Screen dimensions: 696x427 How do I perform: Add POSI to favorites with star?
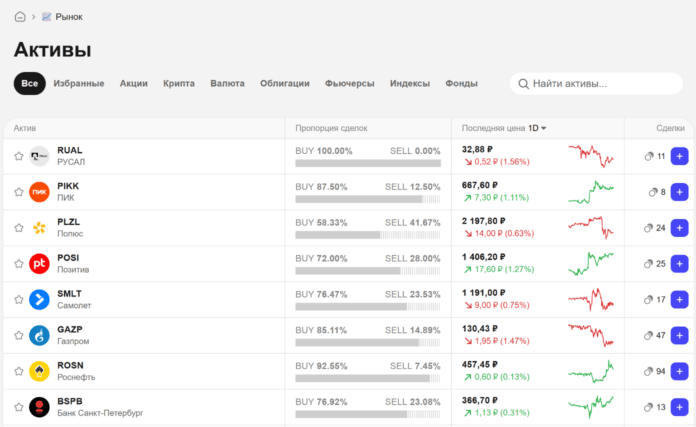coord(19,264)
